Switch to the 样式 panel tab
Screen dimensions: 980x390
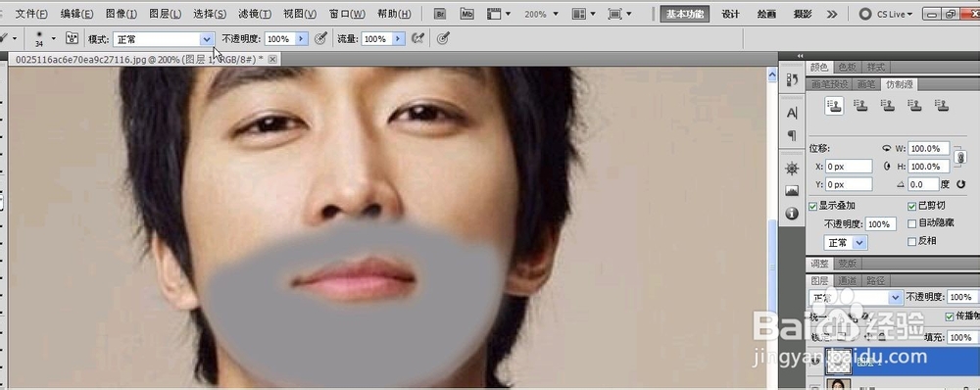pos(875,68)
